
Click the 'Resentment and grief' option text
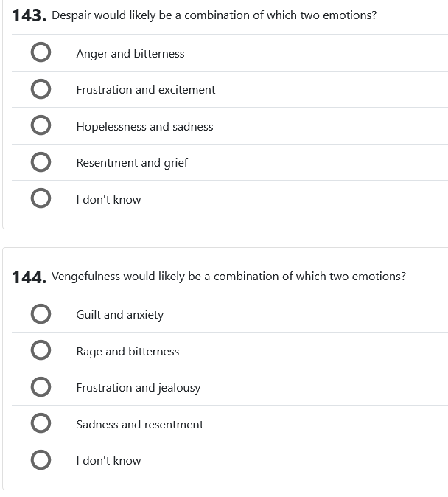tap(132, 163)
